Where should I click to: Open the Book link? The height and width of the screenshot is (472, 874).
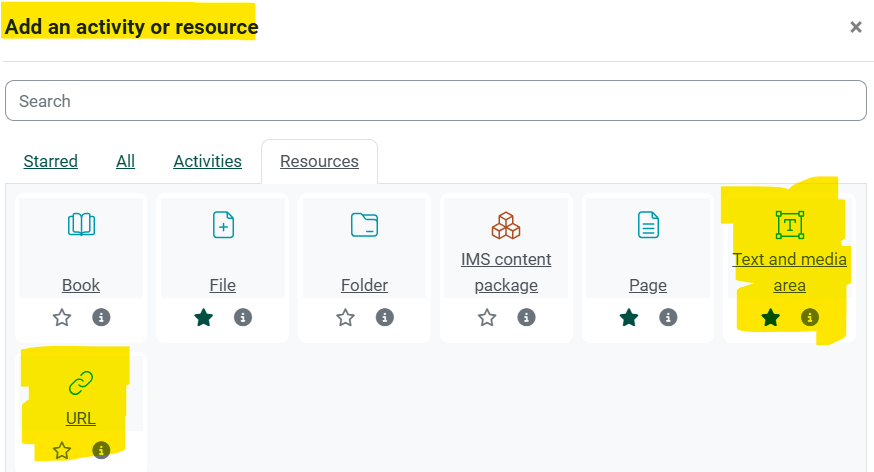pyautogui.click(x=81, y=285)
